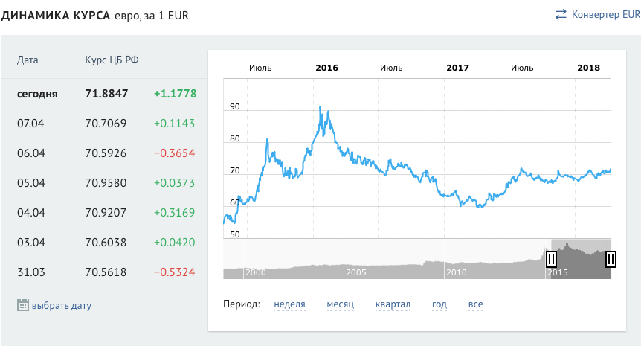Select the 07.04 rate row
The width and height of the screenshot is (644, 349).
tap(104, 123)
